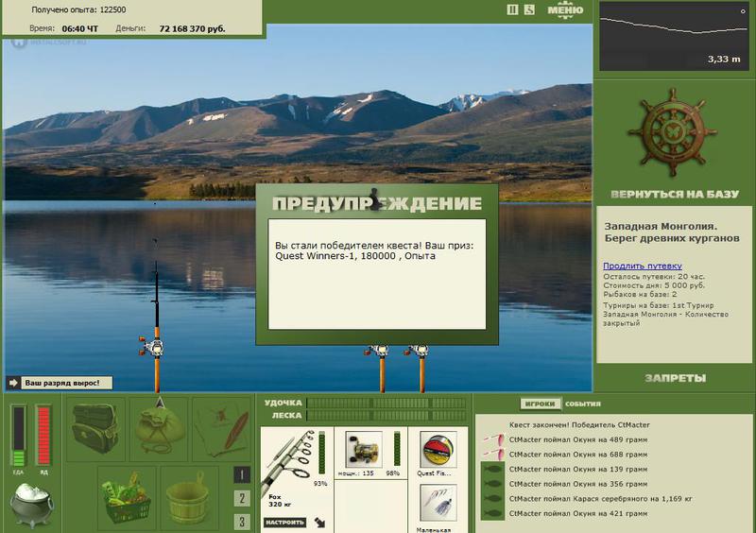Open the ЗАПРЕТЫ restrictions panel
756x533 pixels.
pos(675,378)
